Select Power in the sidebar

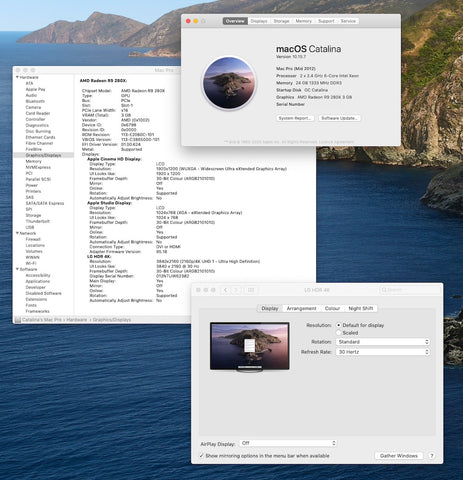tap(32, 185)
